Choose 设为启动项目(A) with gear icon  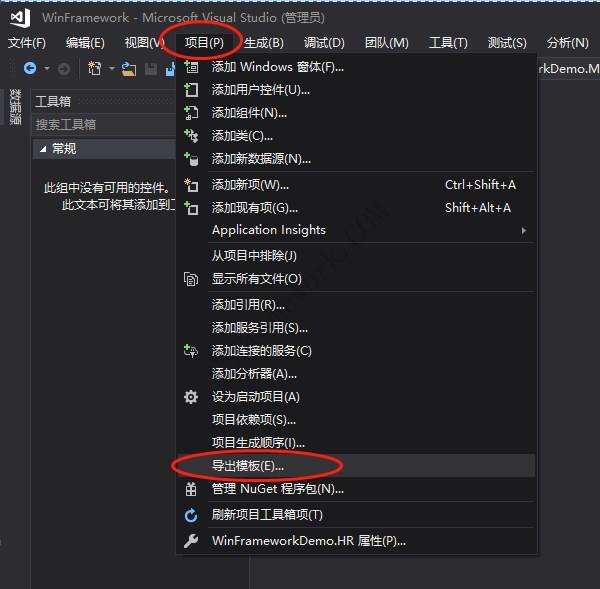(x=255, y=397)
